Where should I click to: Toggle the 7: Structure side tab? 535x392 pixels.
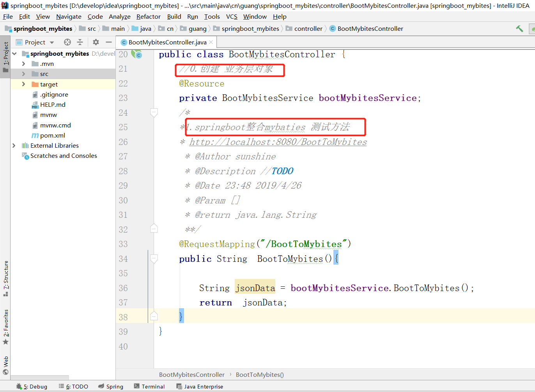pyautogui.click(x=5, y=279)
